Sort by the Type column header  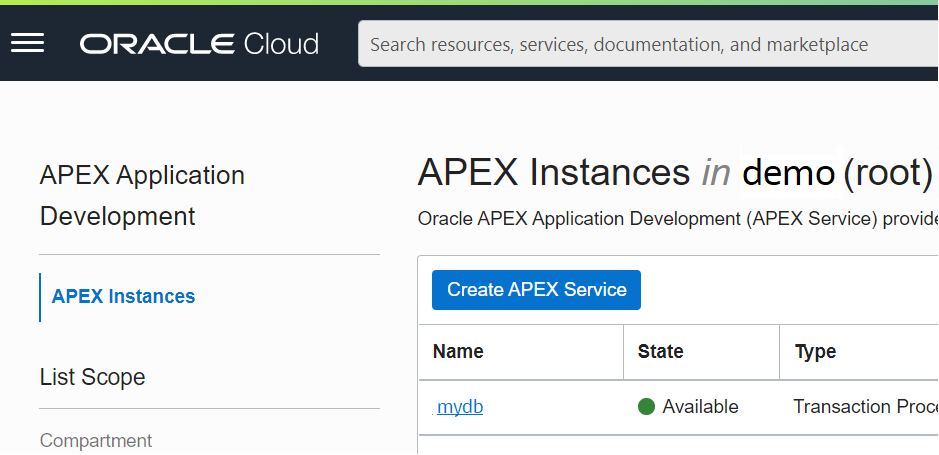point(815,351)
